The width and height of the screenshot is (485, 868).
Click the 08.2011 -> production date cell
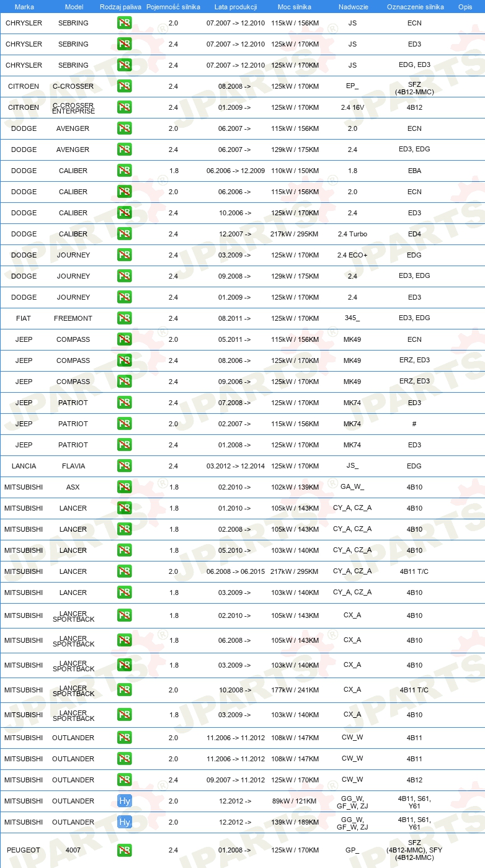pyautogui.click(x=234, y=319)
